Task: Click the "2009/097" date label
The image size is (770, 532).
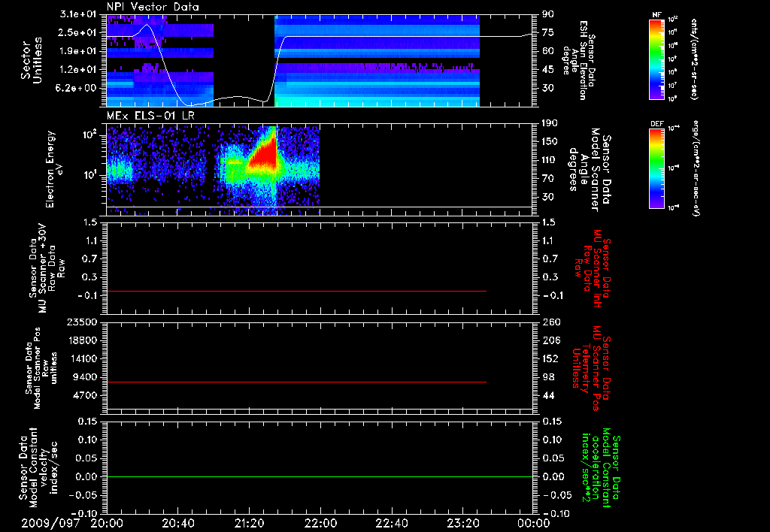Action: [50, 523]
